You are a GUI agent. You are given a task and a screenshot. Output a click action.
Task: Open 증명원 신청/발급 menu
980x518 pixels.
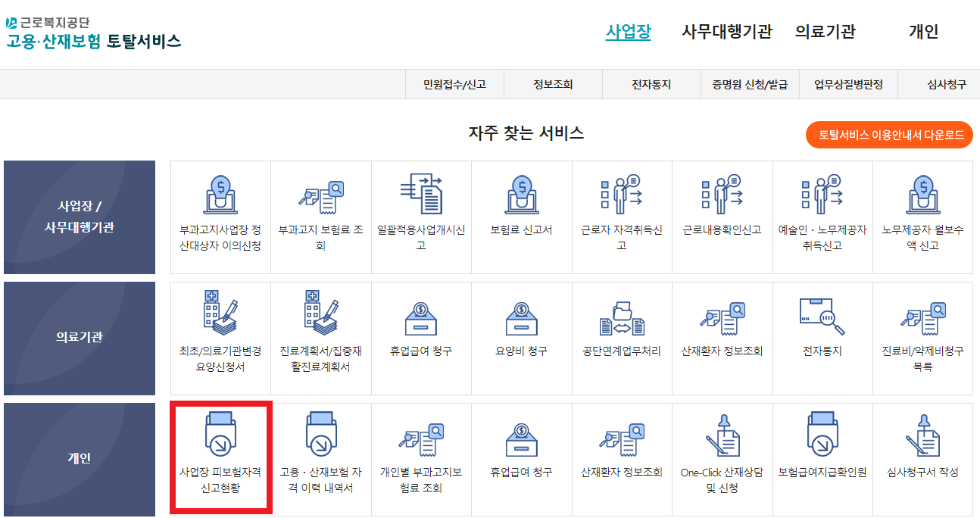[750, 85]
